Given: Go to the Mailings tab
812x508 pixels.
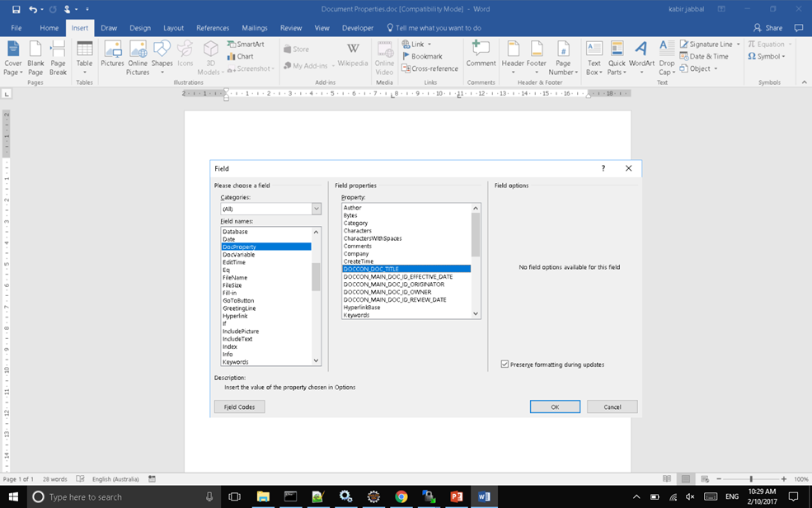Looking at the screenshot, I should (254, 28).
